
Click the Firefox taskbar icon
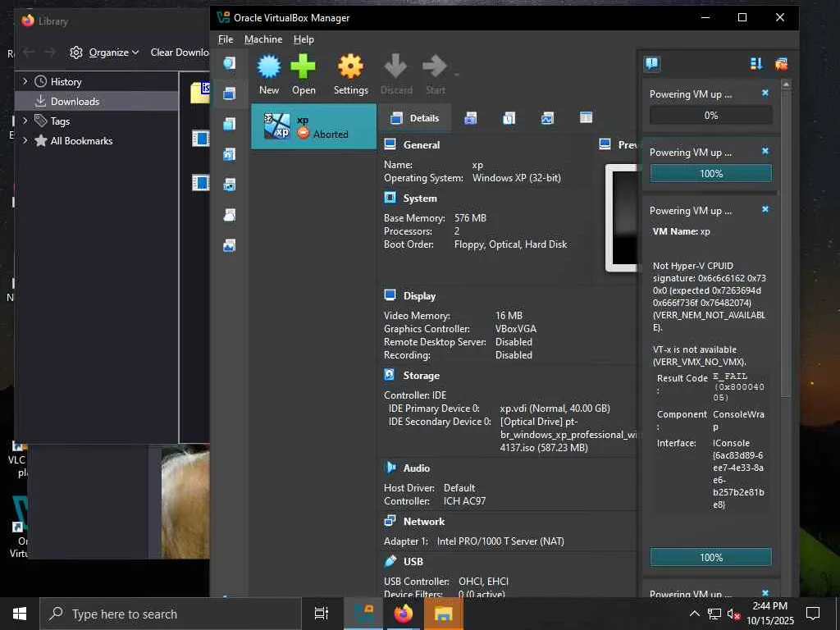pyautogui.click(x=404, y=614)
